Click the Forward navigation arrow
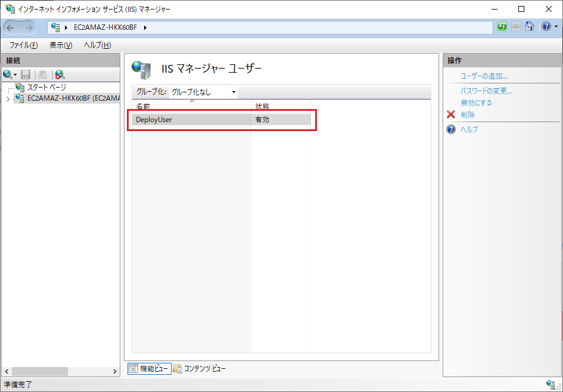Viewport: 563px width, 392px height. click(x=29, y=27)
